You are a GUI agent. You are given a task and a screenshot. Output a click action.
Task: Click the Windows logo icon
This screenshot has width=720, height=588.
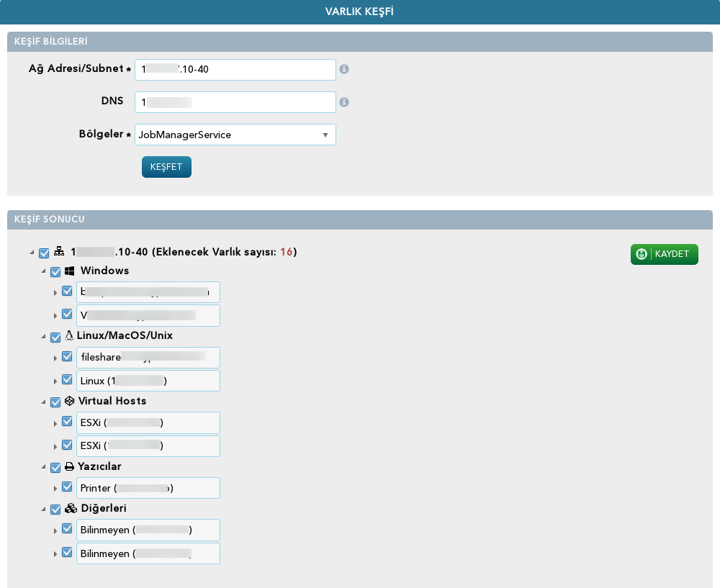(x=69, y=271)
